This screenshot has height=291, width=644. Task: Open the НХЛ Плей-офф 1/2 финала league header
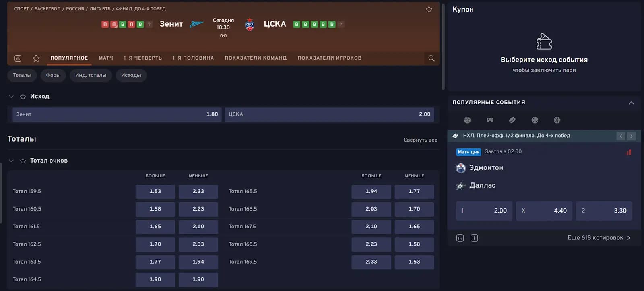(x=516, y=136)
